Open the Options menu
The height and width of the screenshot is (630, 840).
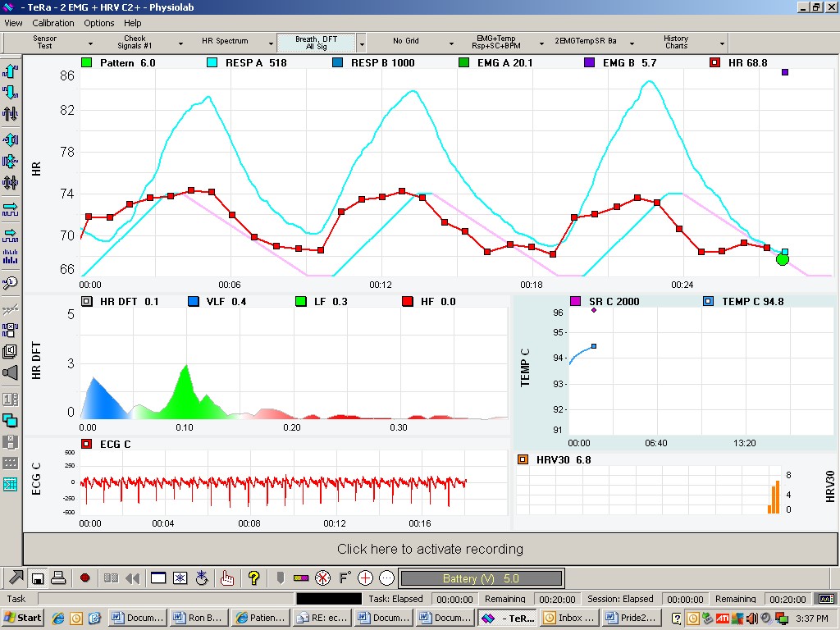(99, 23)
